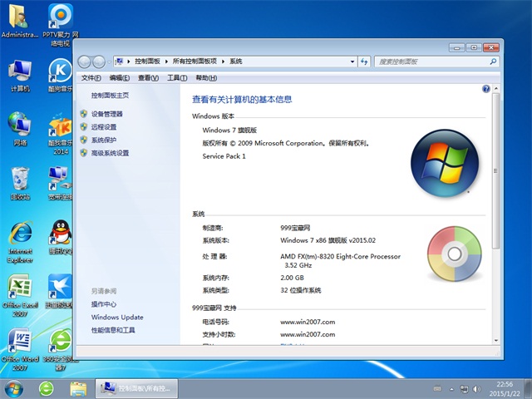Expand the arrow before 控制面板 in address bar
The image size is (532, 399).
point(129,62)
